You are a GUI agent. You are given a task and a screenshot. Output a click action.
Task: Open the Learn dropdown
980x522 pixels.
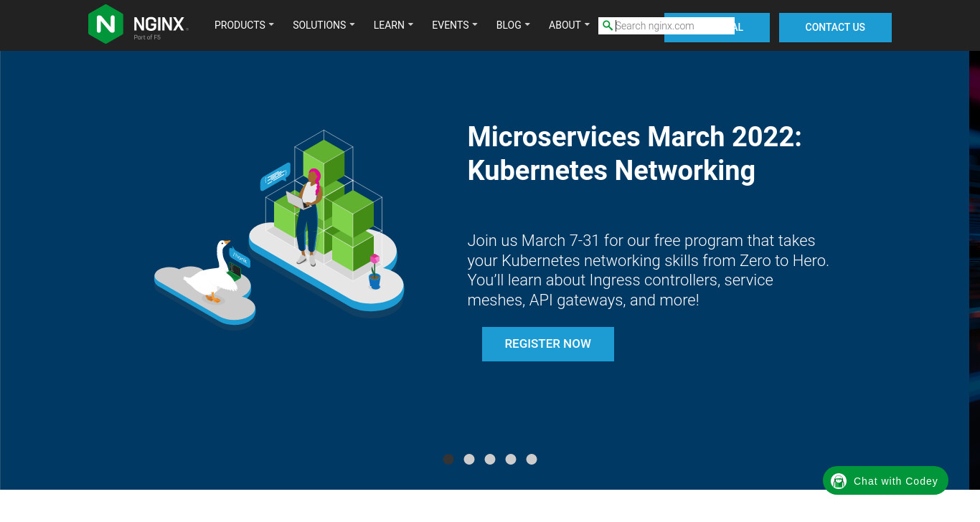point(393,25)
